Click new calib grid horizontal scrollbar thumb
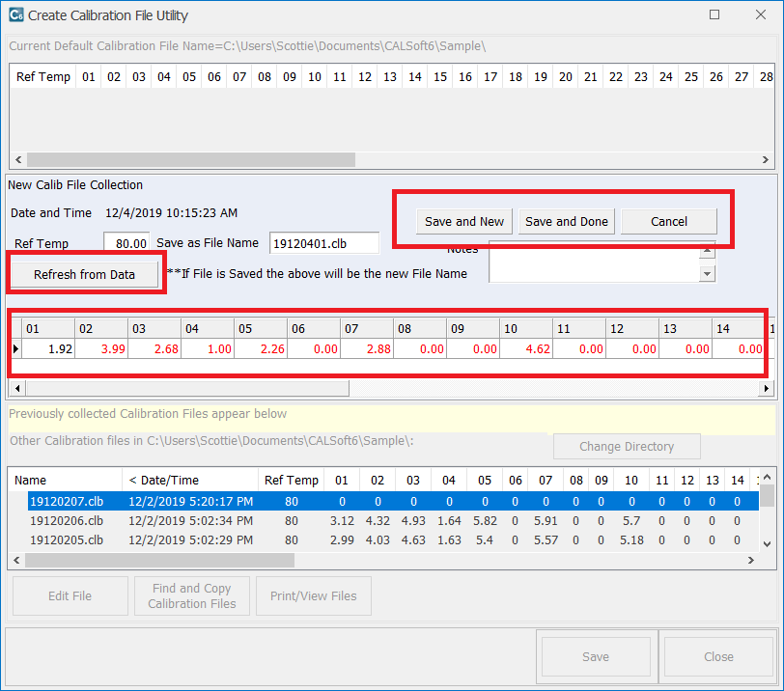 (187, 388)
